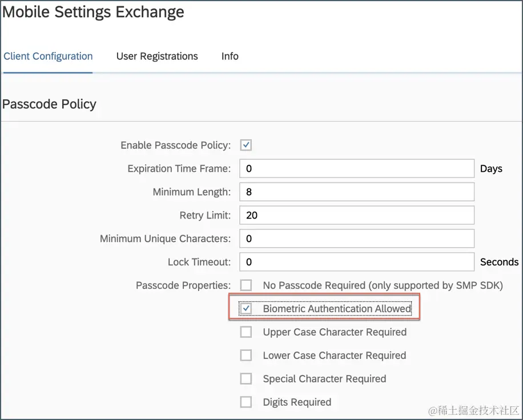
Task: Toggle the Enable Passcode Policy checkbox
Action: (246, 145)
